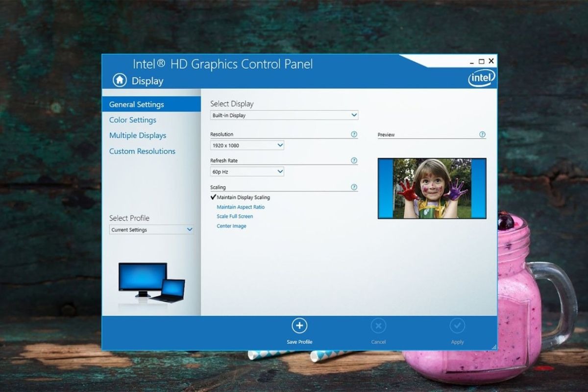This screenshot has width=588, height=392.
Task: Minimize the Intel control panel window
Action: click(x=472, y=62)
